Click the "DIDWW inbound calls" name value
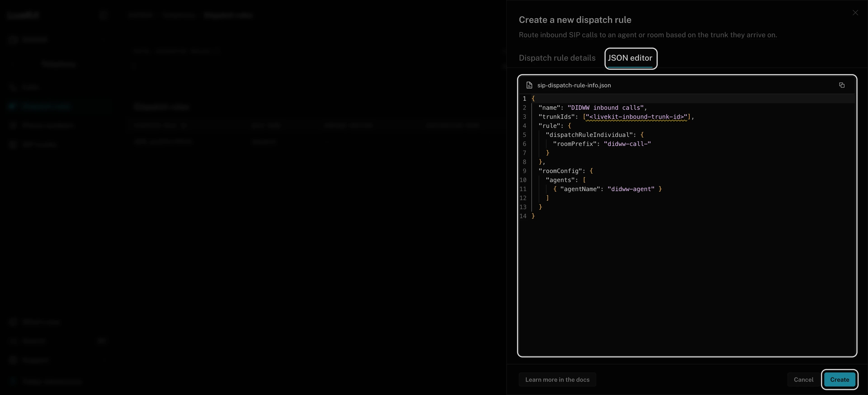 [606, 108]
